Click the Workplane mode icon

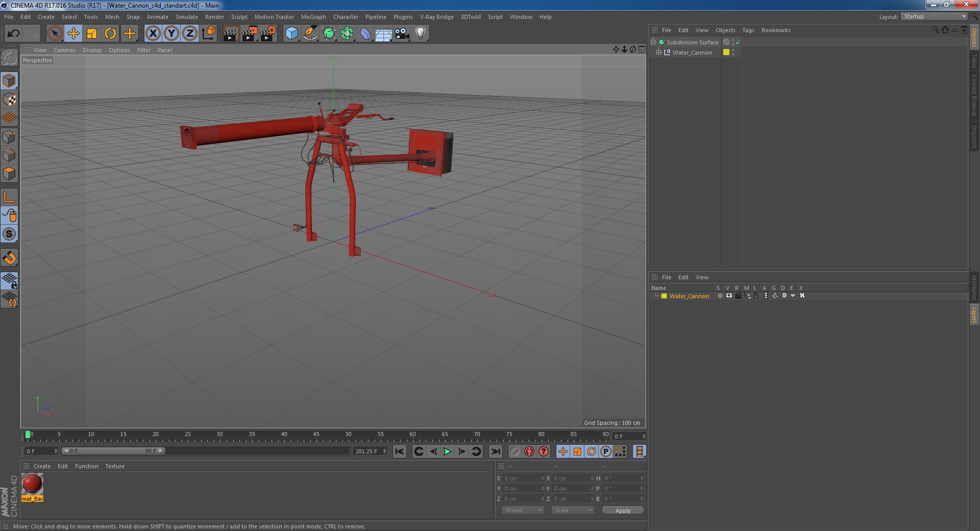(x=10, y=118)
